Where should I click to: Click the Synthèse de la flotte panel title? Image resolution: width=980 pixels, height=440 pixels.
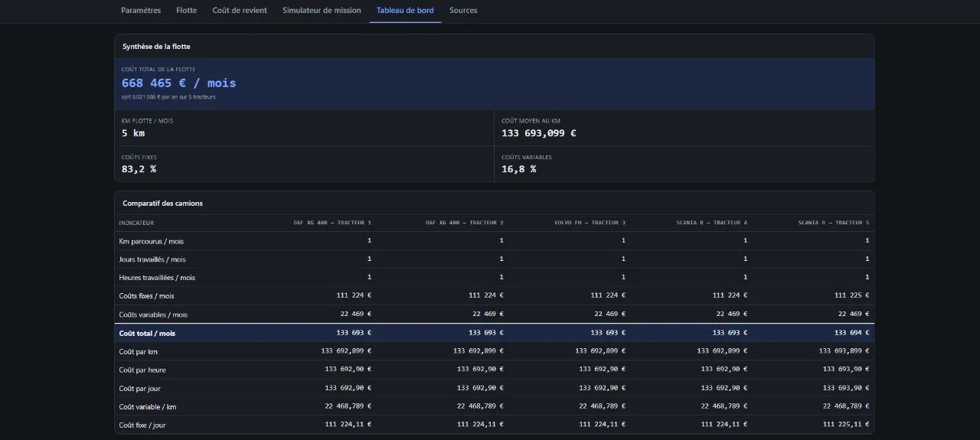[156, 47]
